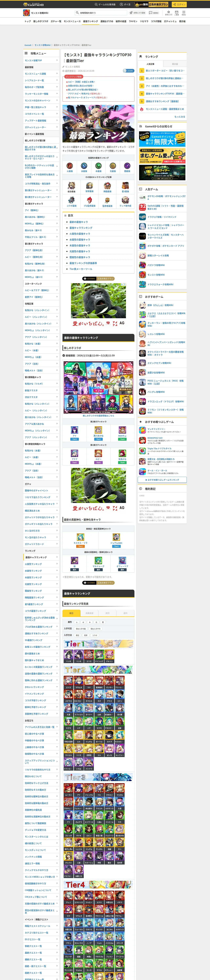Select the ガチャ一覧 nav tab
Screen dimensions: 210x980
coord(56,21)
